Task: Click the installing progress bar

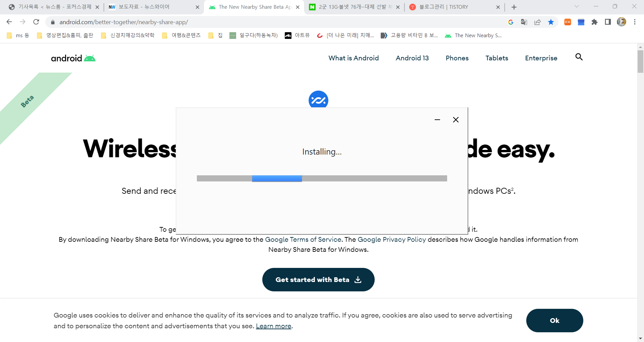Action: point(322,178)
